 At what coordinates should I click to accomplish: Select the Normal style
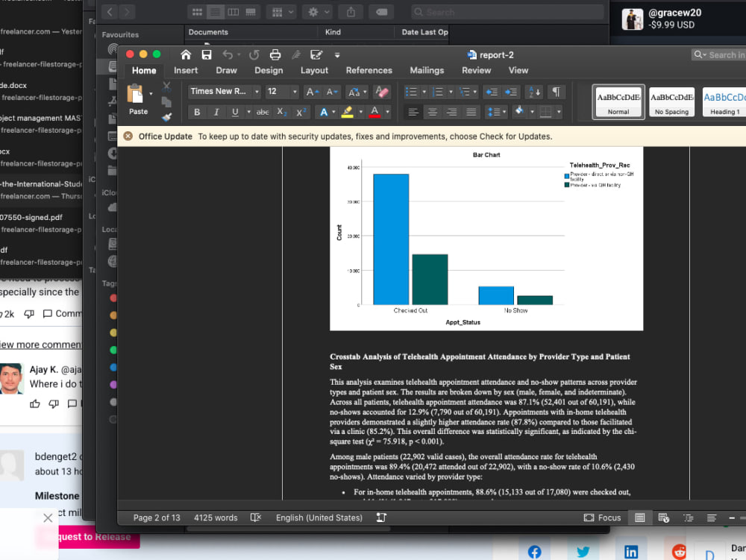click(x=618, y=101)
